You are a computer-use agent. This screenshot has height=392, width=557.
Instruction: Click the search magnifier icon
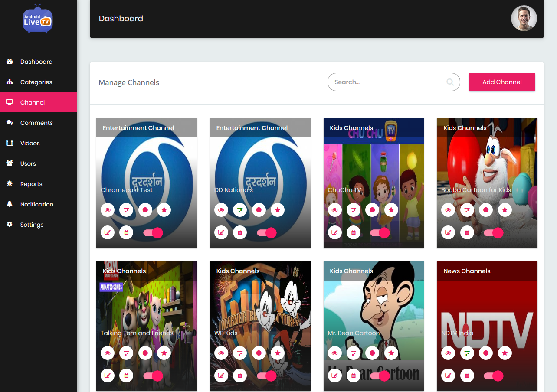point(450,82)
